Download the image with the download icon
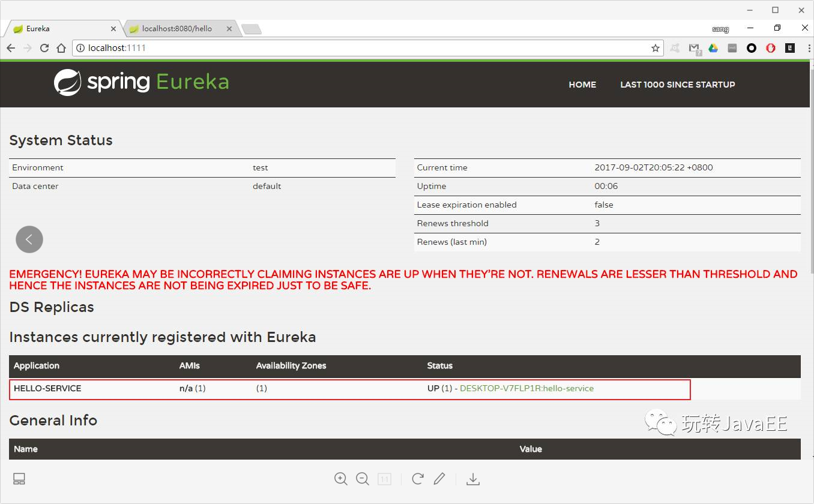The image size is (814, 504). pyautogui.click(x=473, y=479)
